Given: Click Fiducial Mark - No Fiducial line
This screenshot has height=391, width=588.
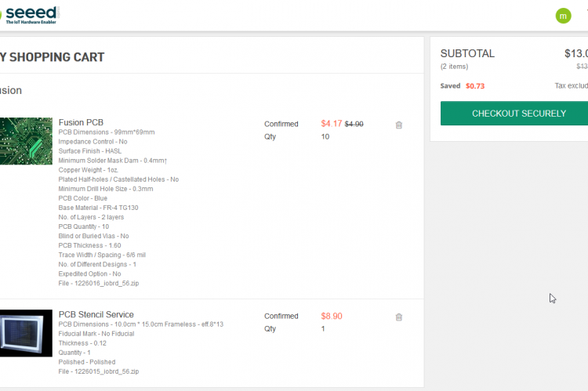Looking at the screenshot, I should [x=96, y=334].
